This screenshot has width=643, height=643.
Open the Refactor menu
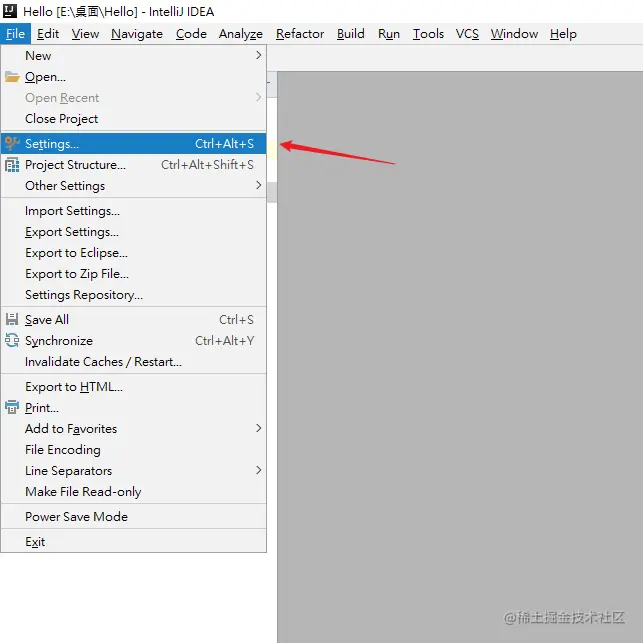click(300, 34)
